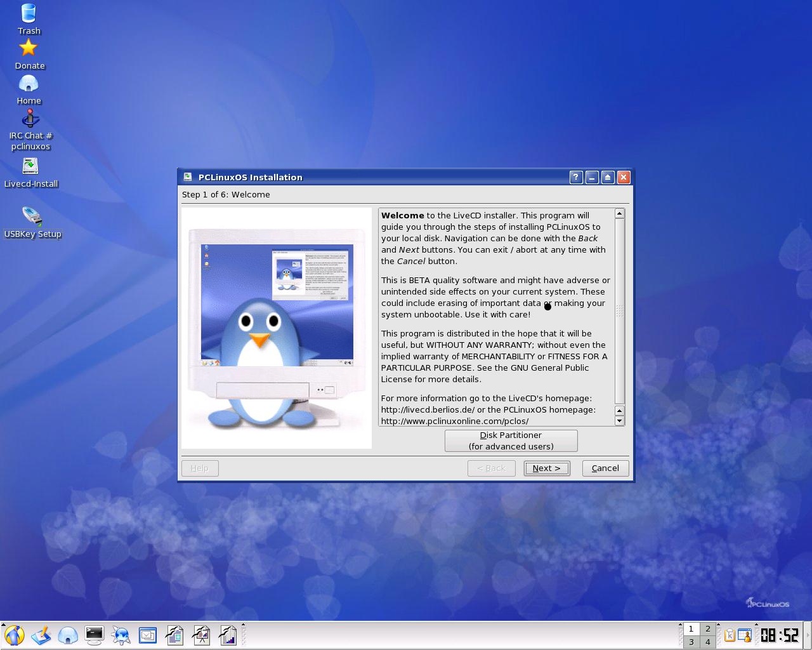Switch to virtual desktop 1
Image resolution: width=812 pixels, height=650 pixels.
pos(691,629)
